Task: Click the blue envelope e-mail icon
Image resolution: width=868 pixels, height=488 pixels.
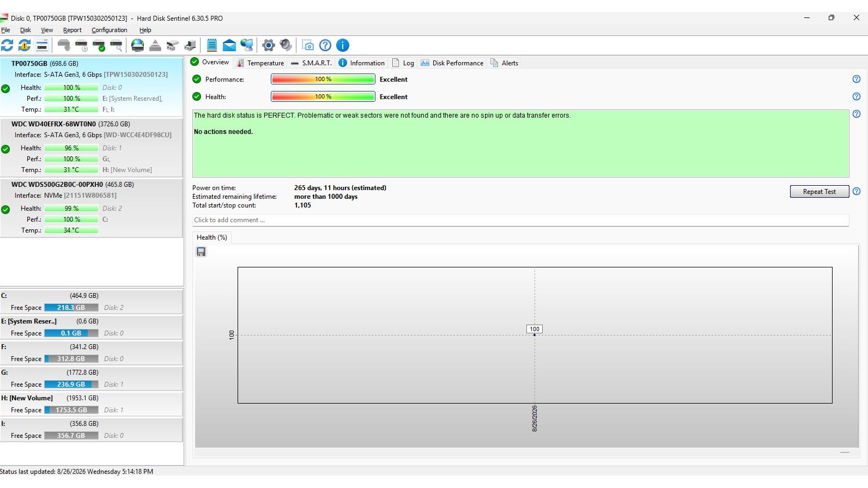Action: [x=229, y=45]
